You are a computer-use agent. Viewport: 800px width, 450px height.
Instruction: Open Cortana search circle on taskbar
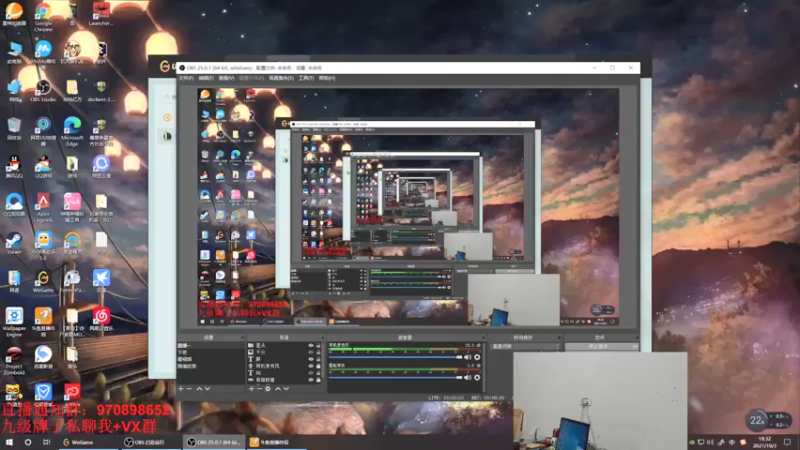coord(28,442)
